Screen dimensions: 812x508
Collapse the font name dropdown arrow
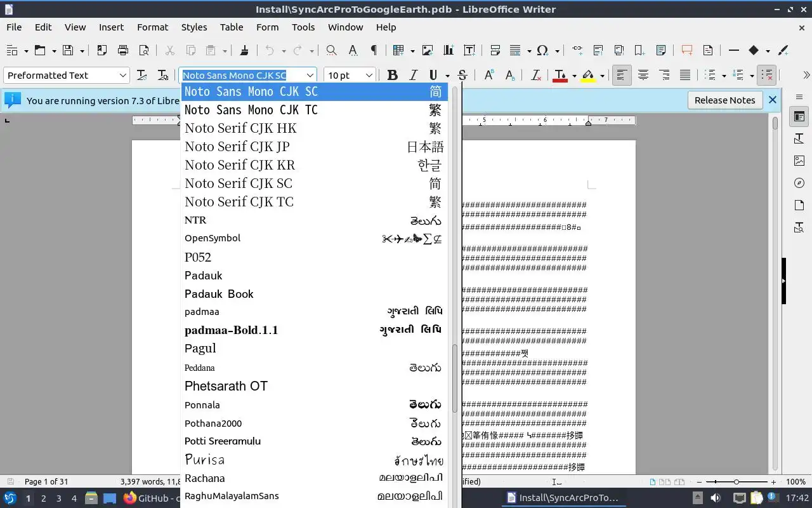310,76
